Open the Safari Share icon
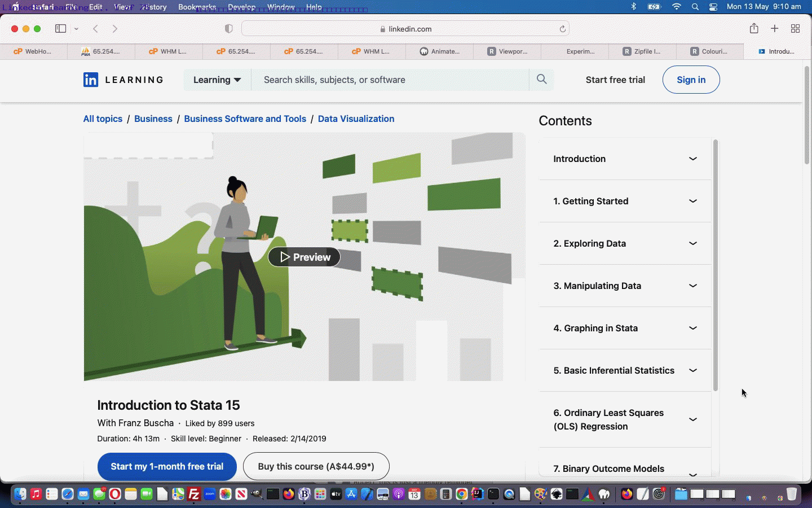The image size is (812, 508). click(x=754, y=28)
